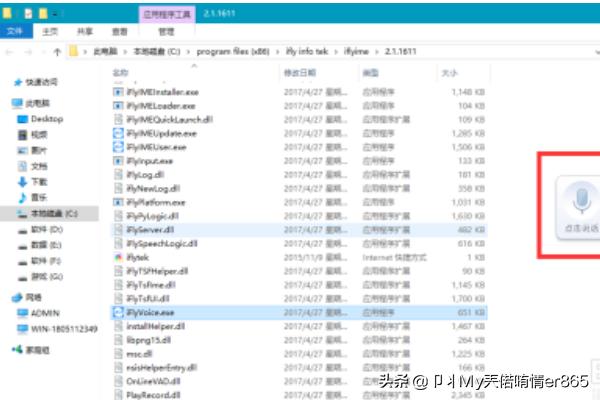Image resolution: width=600 pixels, height=400 pixels.
Task: Select the iFlySpeechLogic.dll file name
Action: tap(162, 243)
